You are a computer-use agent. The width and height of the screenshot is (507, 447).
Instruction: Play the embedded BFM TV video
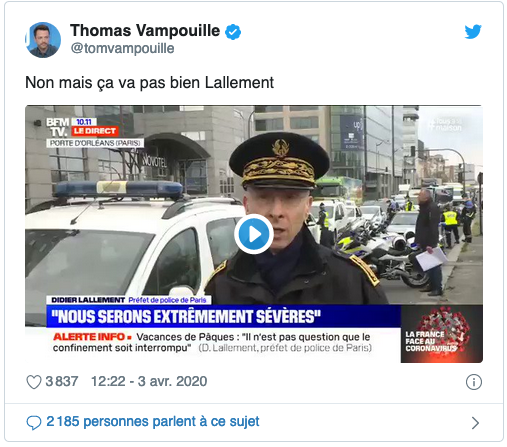click(254, 234)
